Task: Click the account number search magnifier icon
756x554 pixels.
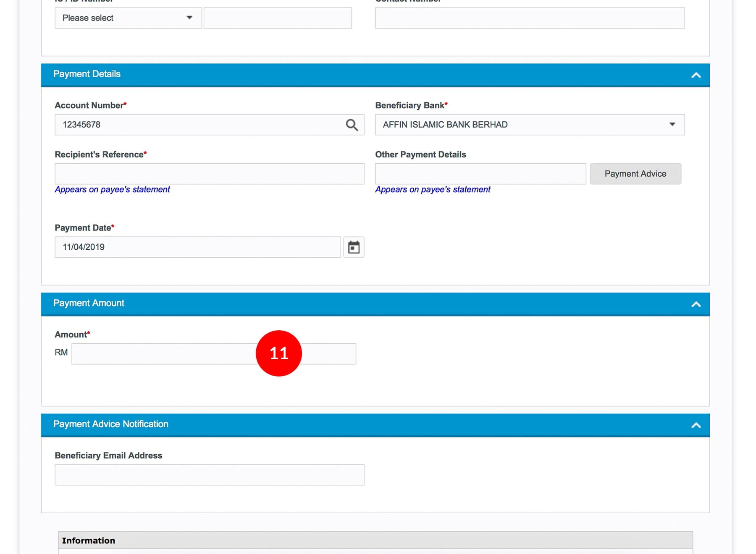Action: point(352,125)
